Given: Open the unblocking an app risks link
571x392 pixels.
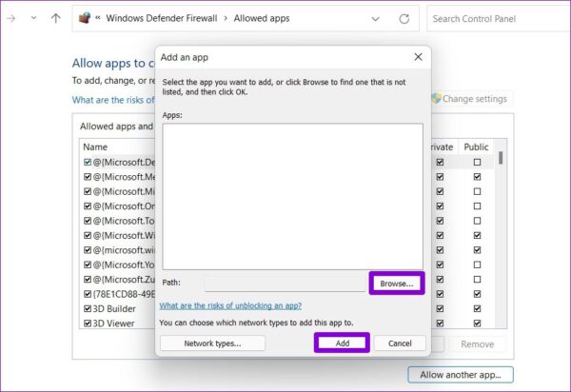Looking at the screenshot, I should 230,305.
